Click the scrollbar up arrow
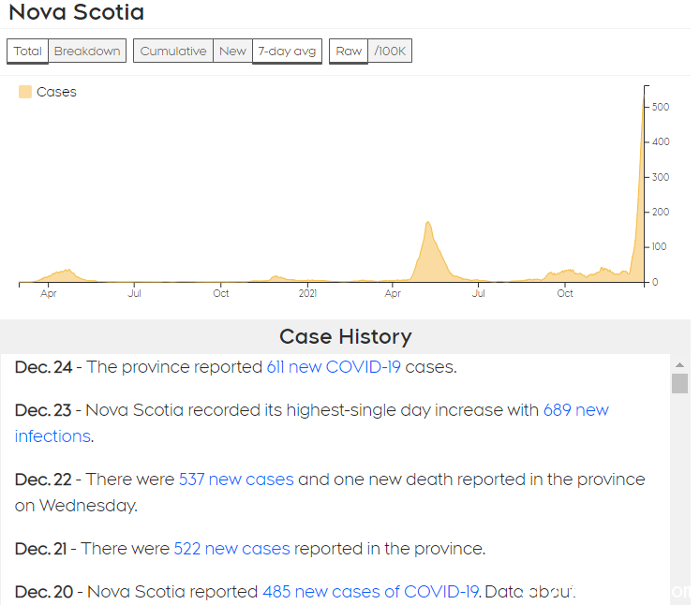Screen dimensions: 700x605 coord(680,365)
